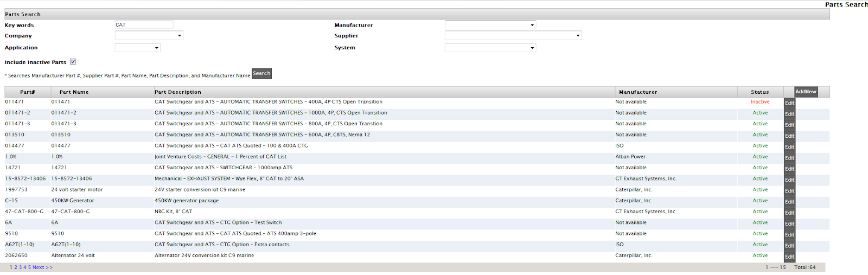Edit part 011471 row
Image resolution: width=868 pixels, height=275 pixels.
pos(789,103)
